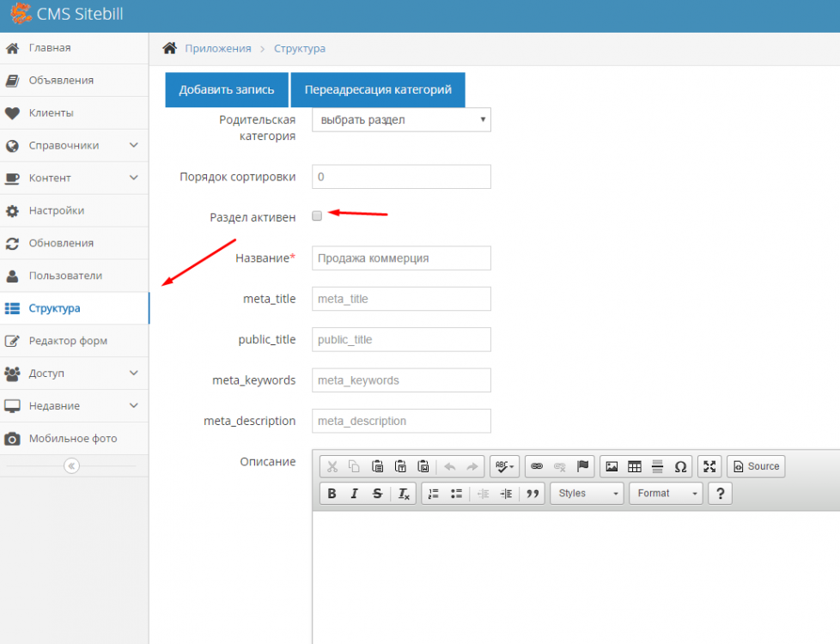Open the Редактор форм sidebar item
This screenshot has height=644, width=840.
68,341
